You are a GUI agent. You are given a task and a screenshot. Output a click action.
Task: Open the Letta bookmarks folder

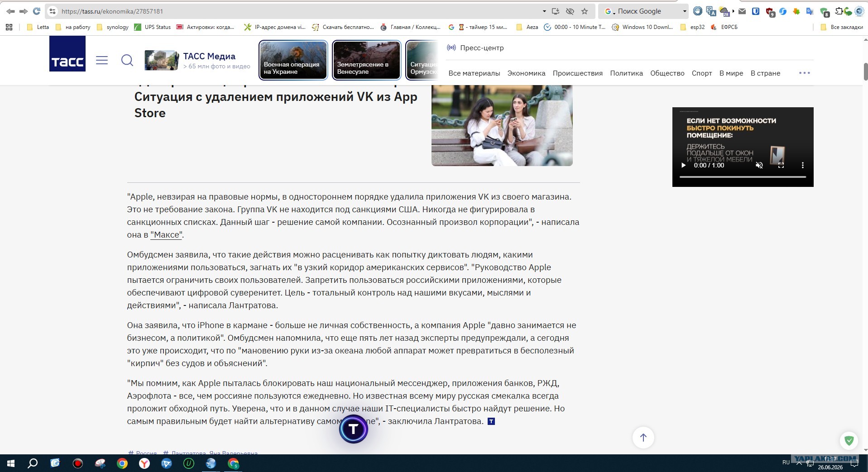(38, 27)
